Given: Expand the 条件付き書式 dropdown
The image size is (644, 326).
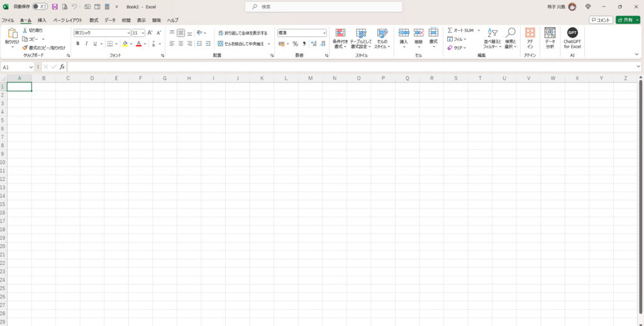Looking at the screenshot, I should coord(340,39).
